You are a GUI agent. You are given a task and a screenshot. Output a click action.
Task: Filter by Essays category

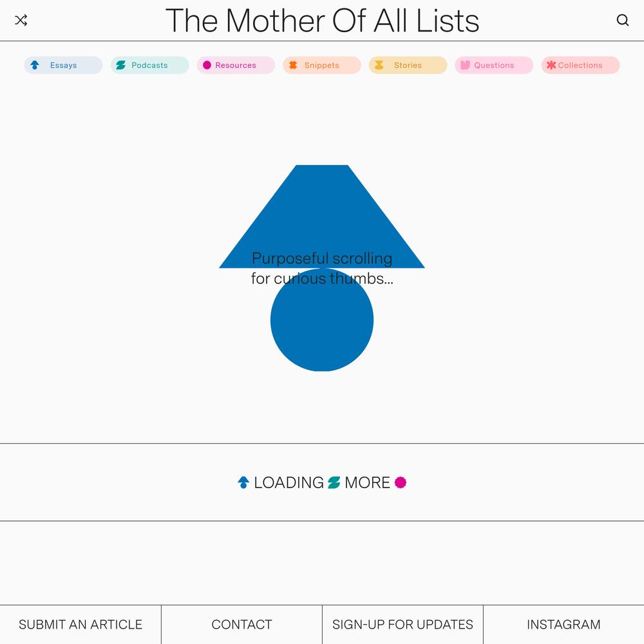(63, 65)
